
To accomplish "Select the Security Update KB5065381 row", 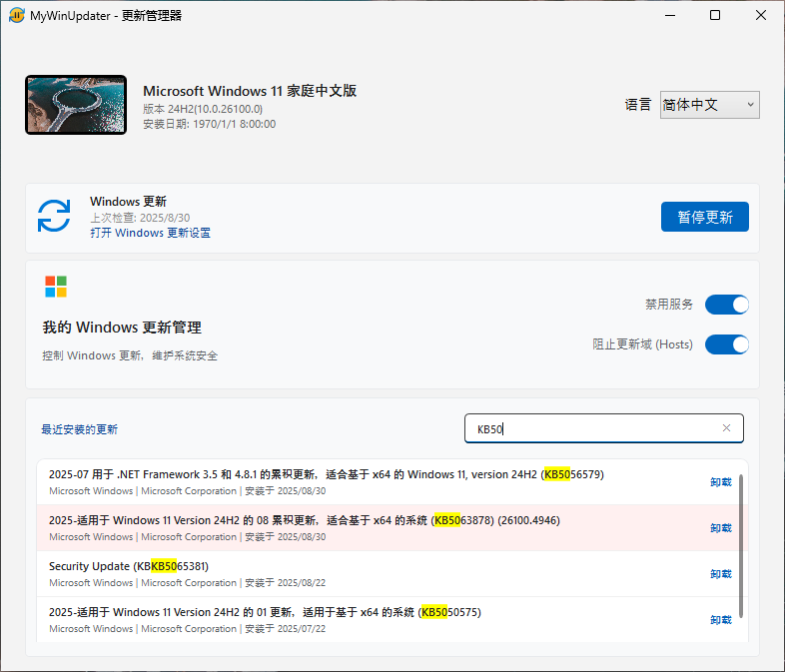I will click(x=392, y=574).
